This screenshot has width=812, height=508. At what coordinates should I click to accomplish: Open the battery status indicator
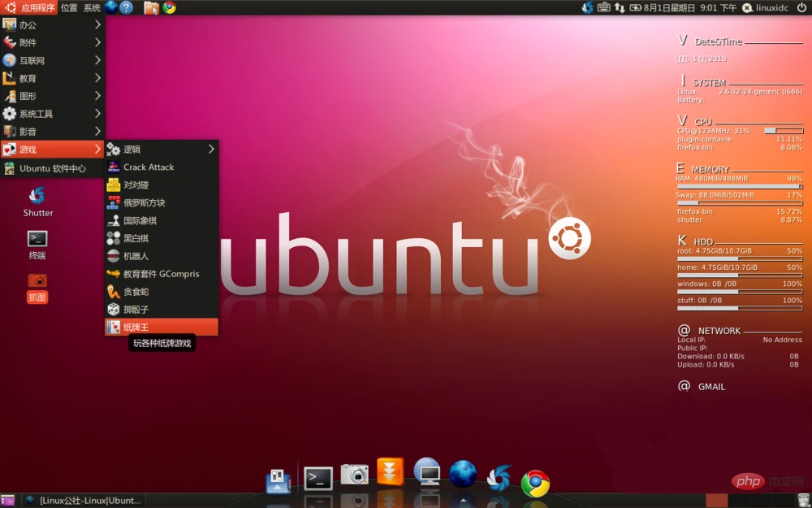tap(636, 7)
